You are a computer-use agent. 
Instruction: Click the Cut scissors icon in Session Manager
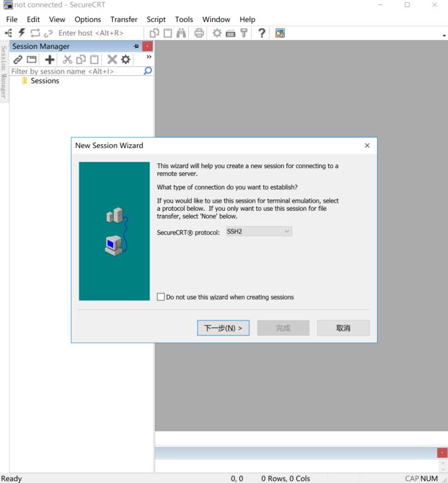pyautogui.click(x=68, y=59)
